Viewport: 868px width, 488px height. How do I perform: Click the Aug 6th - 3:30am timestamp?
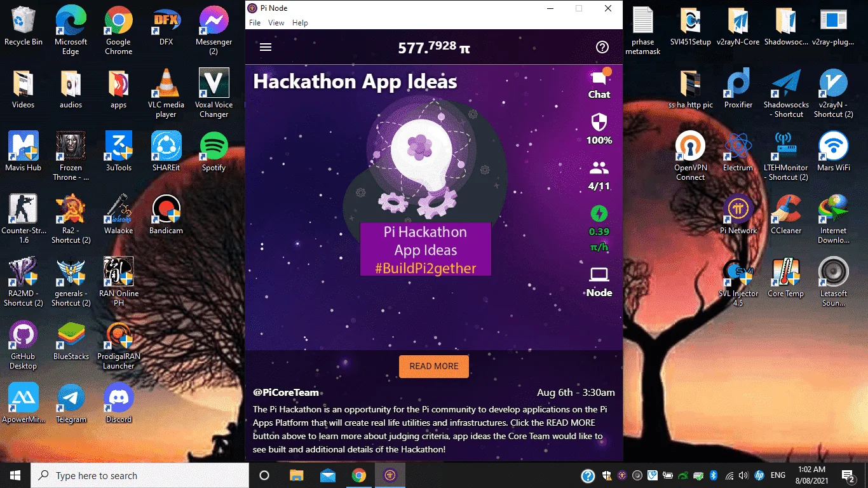click(x=576, y=392)
